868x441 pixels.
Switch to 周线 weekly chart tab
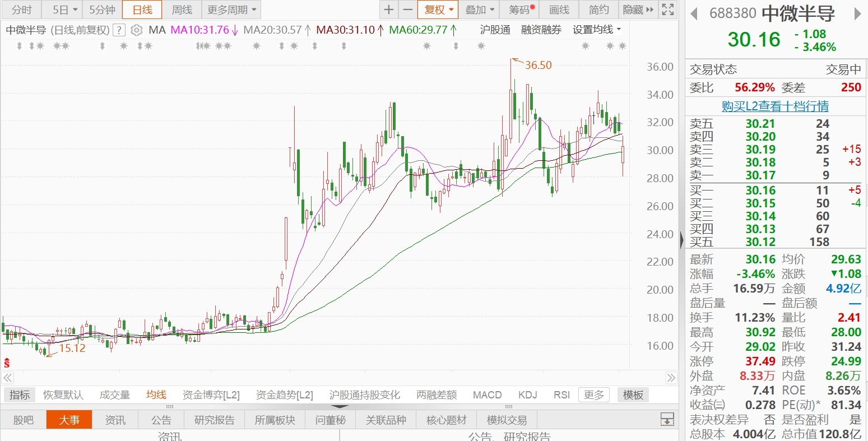click(x=182, y=10)
